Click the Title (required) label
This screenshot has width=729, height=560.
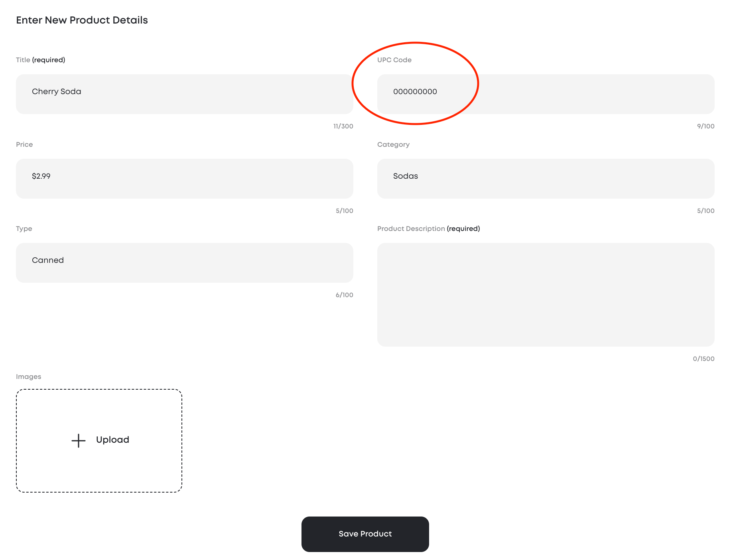[41, 60]
